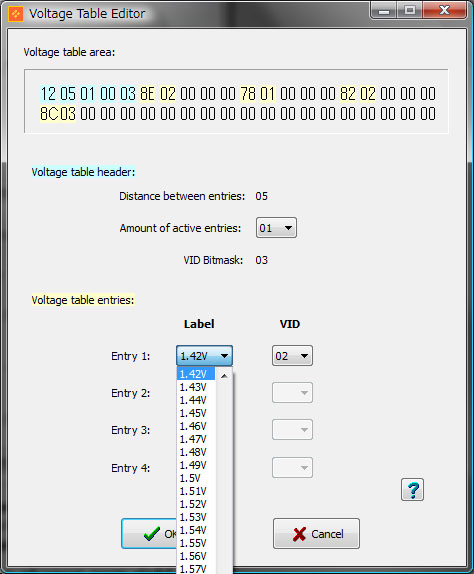The width and height of the screenshot is (474, 574).
Task: Maximize the Voltage Table Editor window
Action: pos(410,10)
